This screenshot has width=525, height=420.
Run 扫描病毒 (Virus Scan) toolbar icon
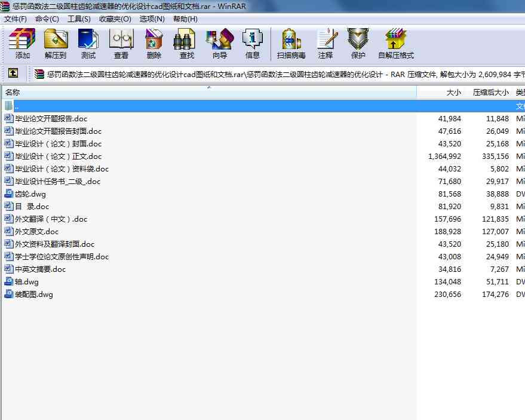pos(291,43)
